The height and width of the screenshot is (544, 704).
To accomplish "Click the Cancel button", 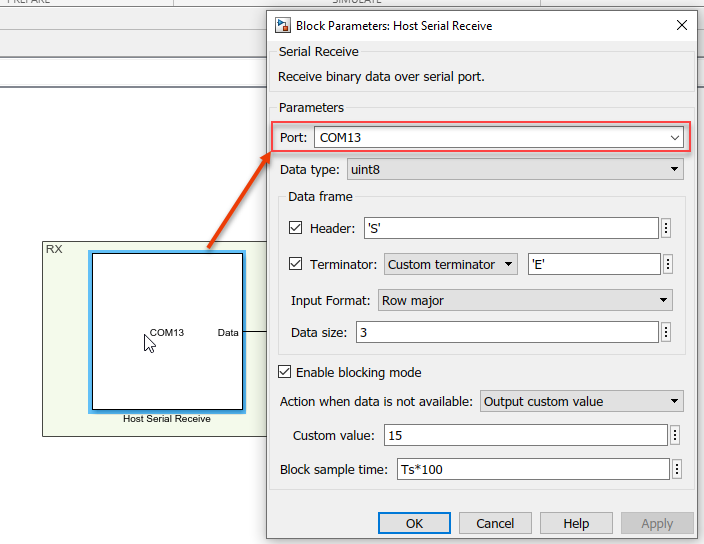I will point(495,523).
